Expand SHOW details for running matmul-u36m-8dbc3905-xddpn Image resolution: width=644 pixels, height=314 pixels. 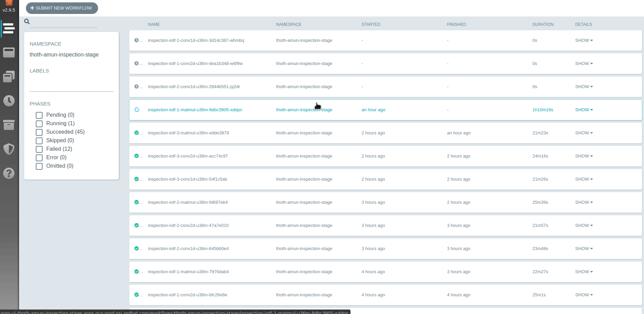point(584,110)
